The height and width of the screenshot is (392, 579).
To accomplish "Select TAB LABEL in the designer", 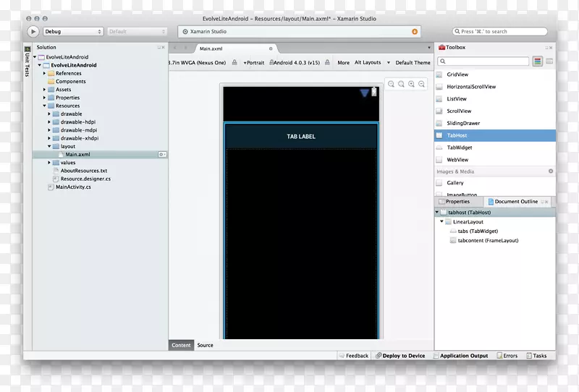I will coord(301,137).
